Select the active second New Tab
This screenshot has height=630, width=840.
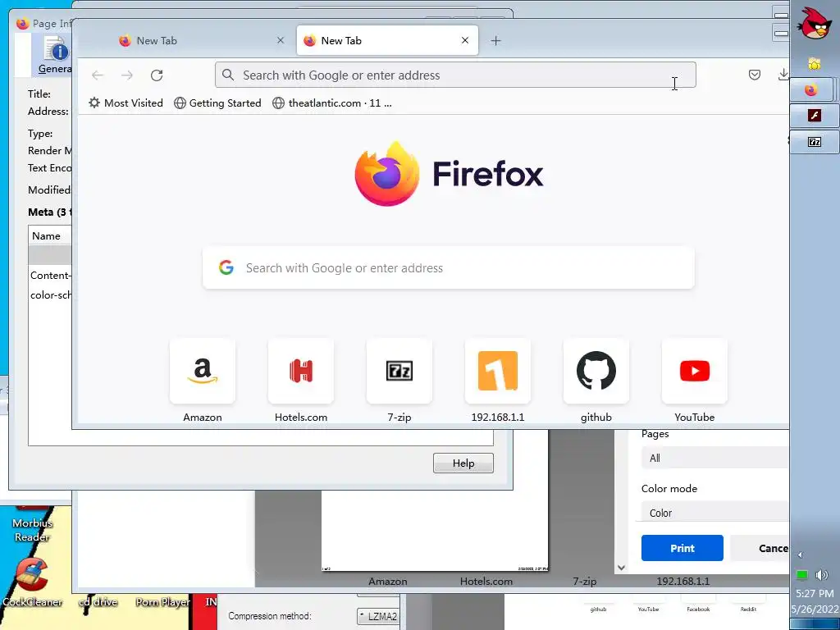tap(387, 41)
